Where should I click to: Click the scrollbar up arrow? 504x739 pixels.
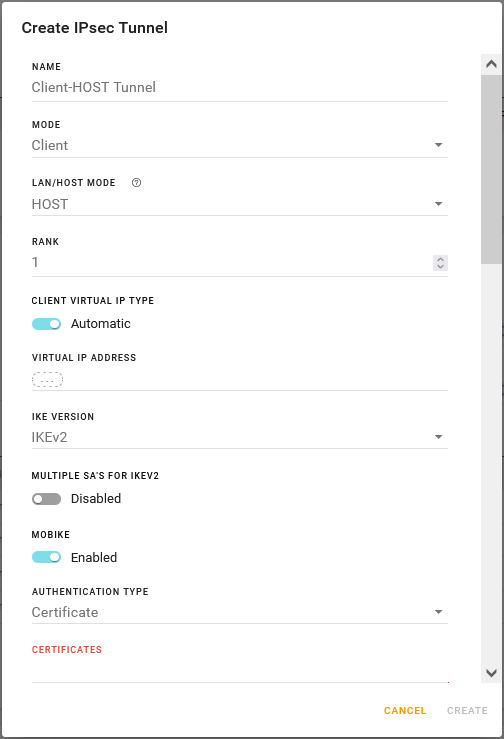491,64
